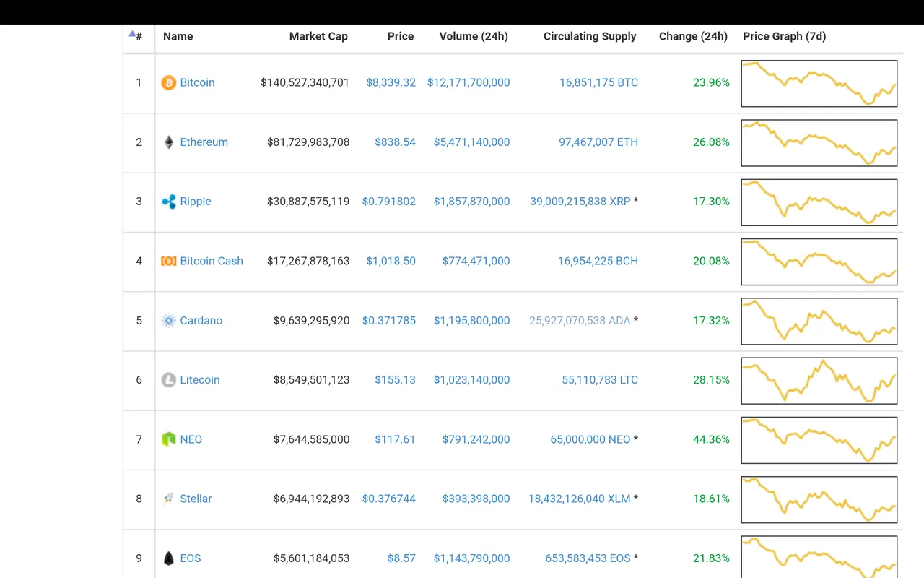This screenshot has height=578, width=924.
Task: Click Litecoin 24h change 28.15%
Action: [711, 380]
